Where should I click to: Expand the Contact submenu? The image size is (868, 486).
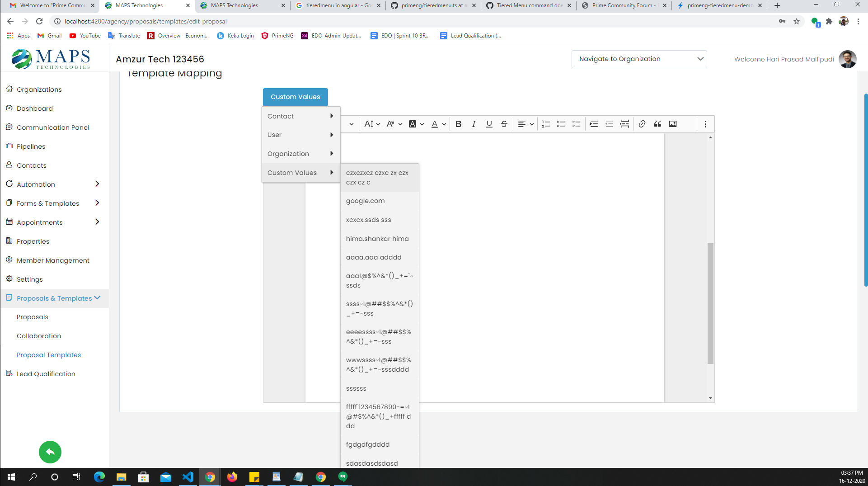300,116
